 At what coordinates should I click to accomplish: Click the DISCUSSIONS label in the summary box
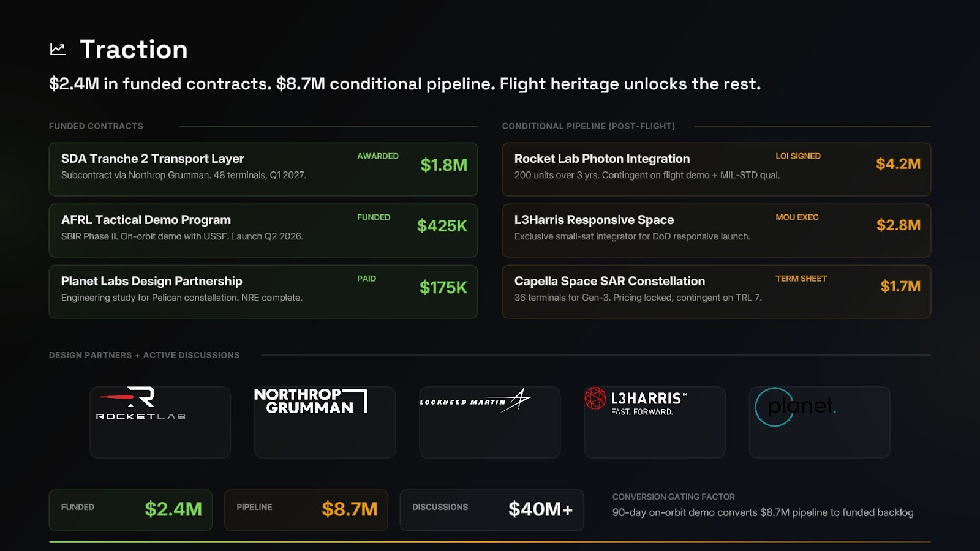click(x=440, y=507)
